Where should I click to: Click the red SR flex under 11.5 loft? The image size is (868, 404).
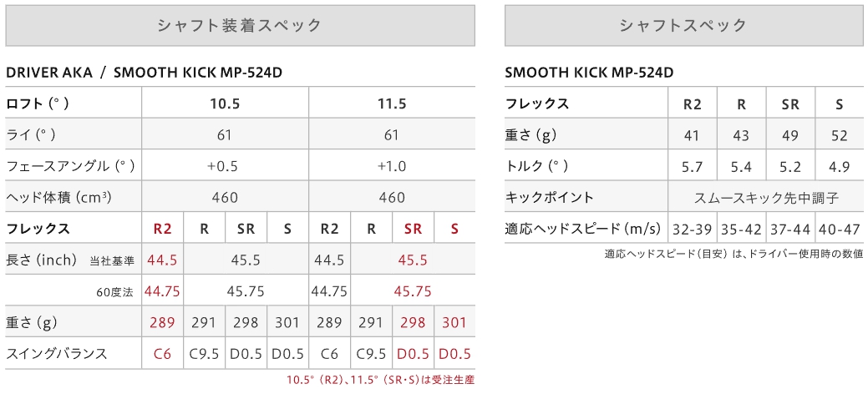coord(413,229)
